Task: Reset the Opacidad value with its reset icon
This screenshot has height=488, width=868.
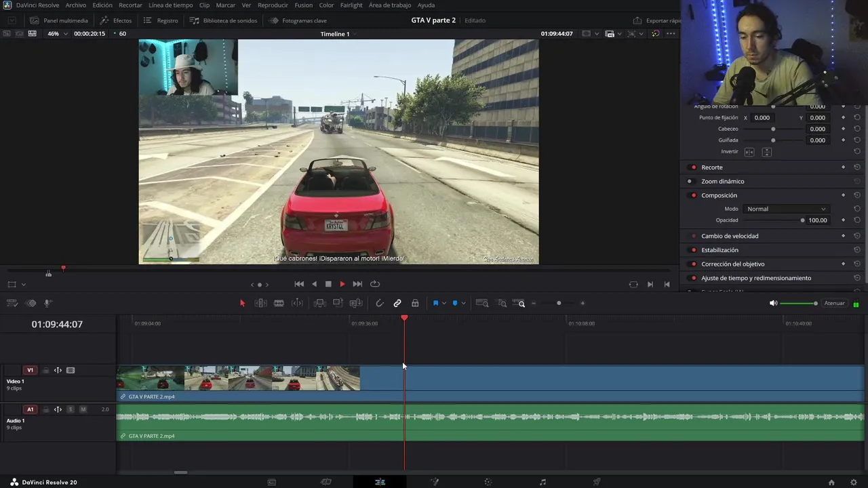Action: pyautogui.click(x=857, y=220)
